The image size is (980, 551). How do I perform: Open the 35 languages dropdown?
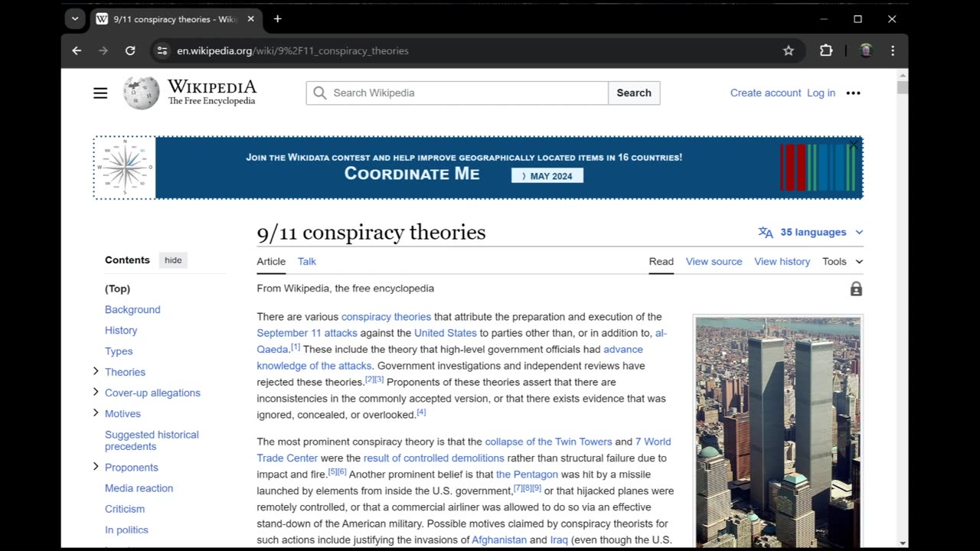pyautogui.click(x=822, y=232)
